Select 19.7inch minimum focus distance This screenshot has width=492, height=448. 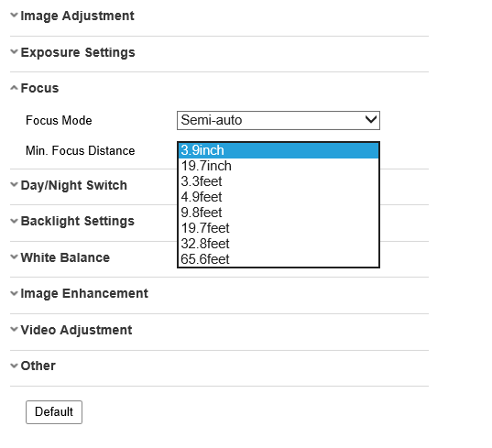(x=279, y=166)
